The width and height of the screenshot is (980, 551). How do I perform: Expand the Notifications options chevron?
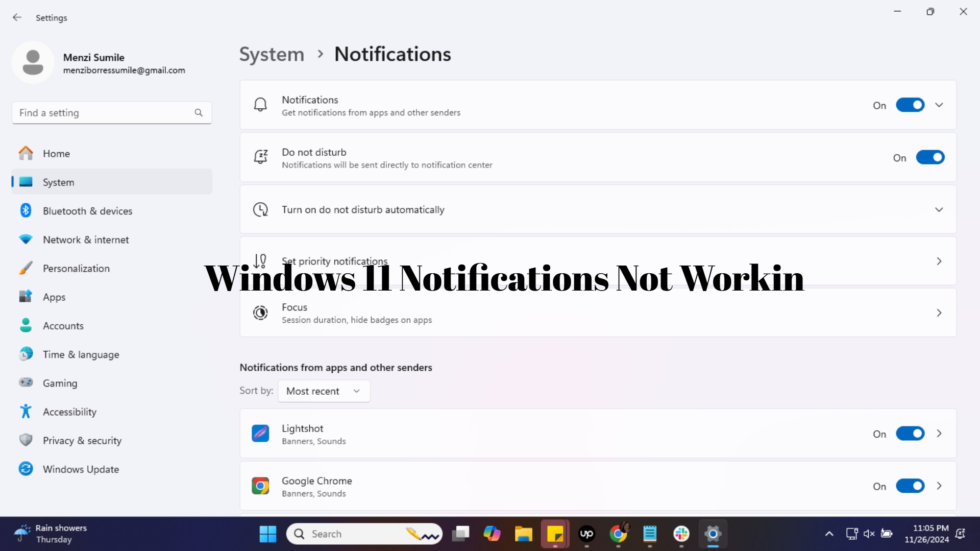click(x=939, y=105)
